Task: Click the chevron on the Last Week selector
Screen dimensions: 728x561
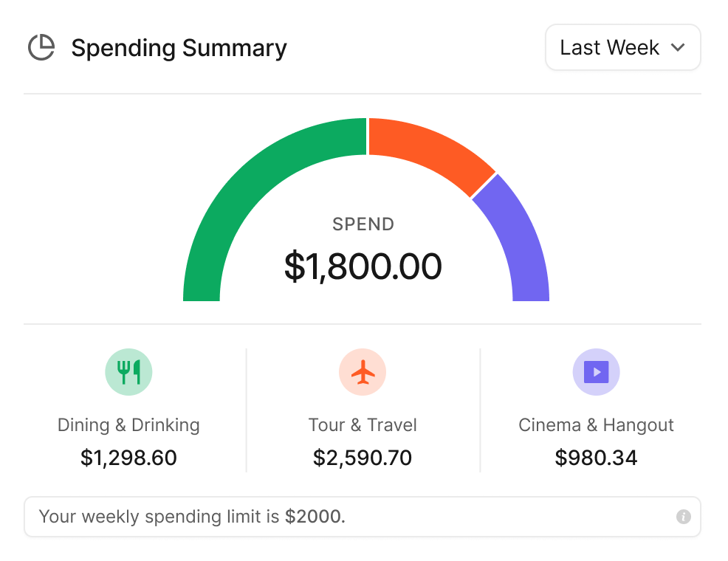Action: (x=679, y=47)
